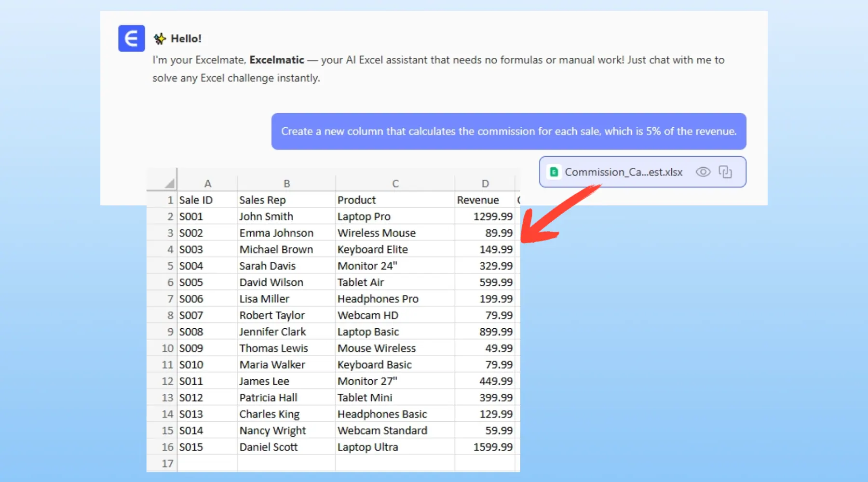Select row 17 header number
This screenshot has width=868, height=482.
pos(167,463)
